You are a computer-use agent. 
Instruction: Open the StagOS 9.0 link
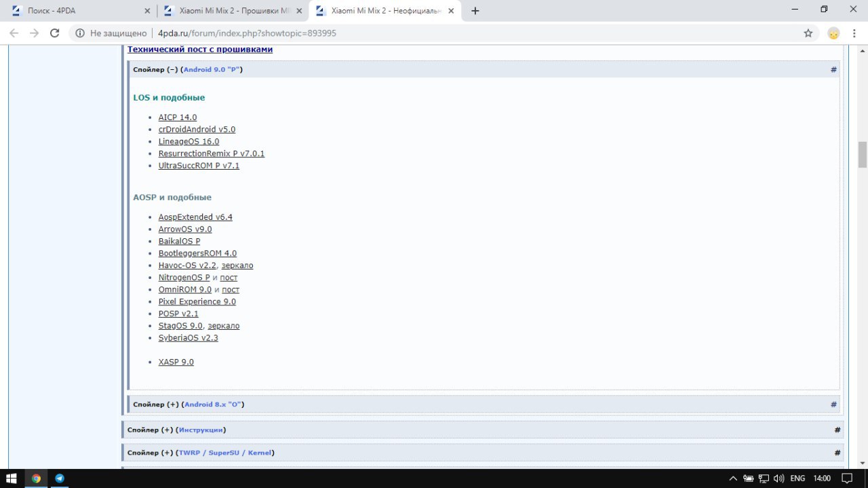tap(181, 326)
